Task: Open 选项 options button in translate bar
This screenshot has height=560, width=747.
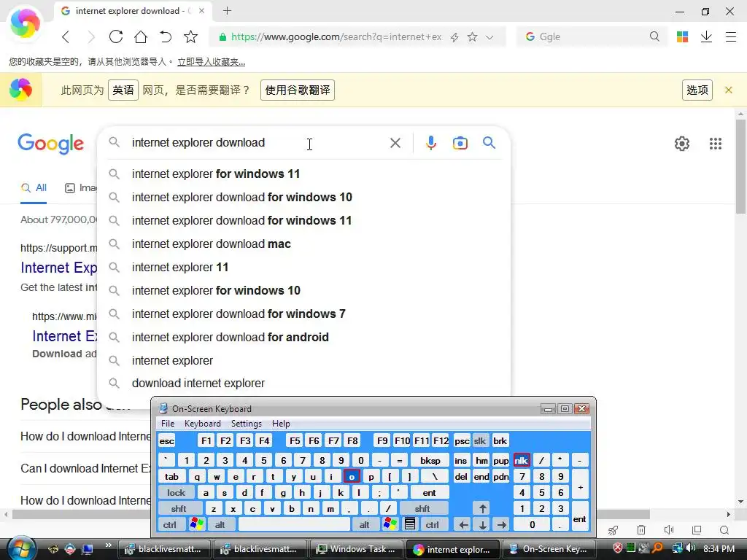Action: click(x=697, y=90)
